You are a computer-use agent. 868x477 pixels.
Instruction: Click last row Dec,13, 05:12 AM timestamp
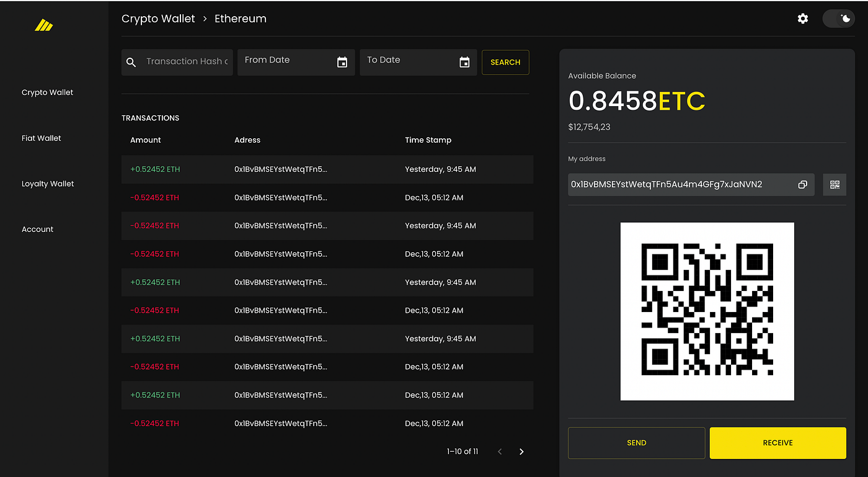(434, 424)
